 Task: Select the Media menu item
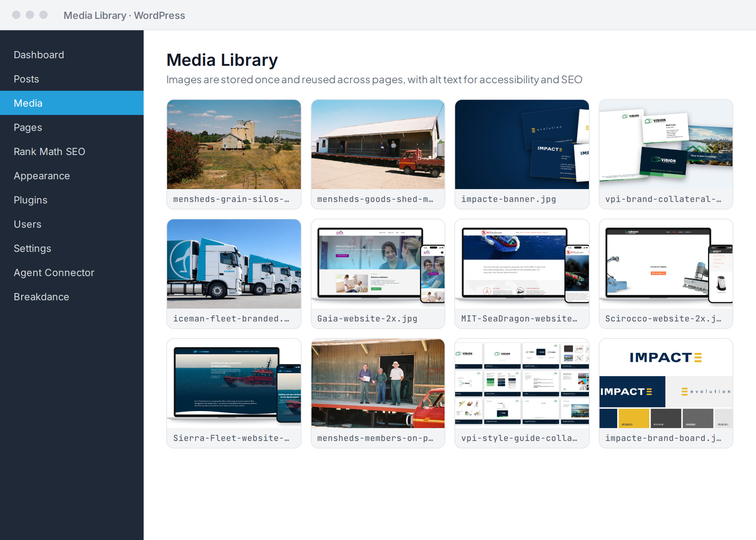click(x=72, y=103)
